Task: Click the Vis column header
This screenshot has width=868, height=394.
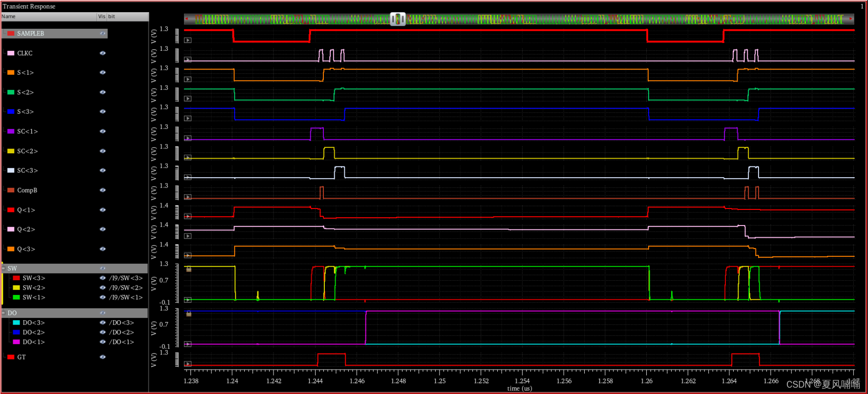Action: pyautogui.click(x=102, y=17)
